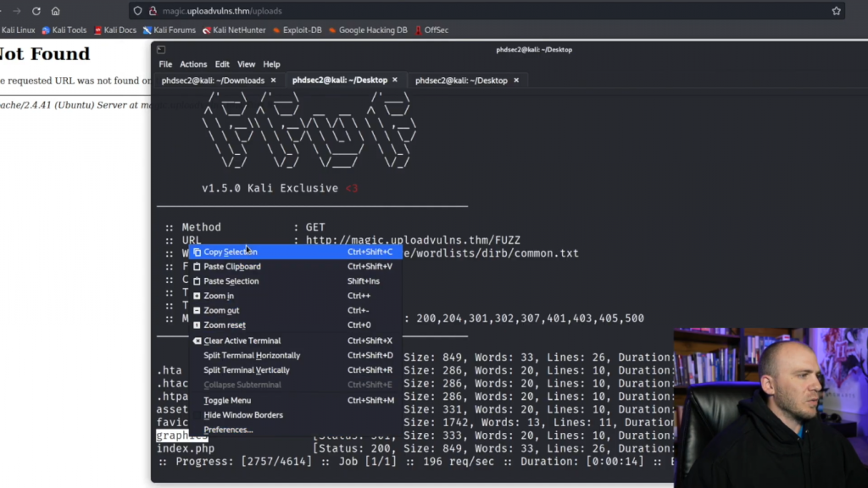The height and width of the screenshot is (488, 868).
Task: Open the Kali Docs bookmark
Action: coord(115,30)
